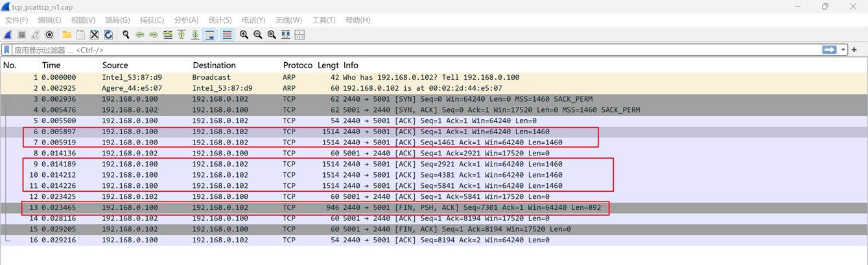Screen dimensions: 868x265
Task: Open the 无线(W) menu
Action: click(x=288, y=20)
